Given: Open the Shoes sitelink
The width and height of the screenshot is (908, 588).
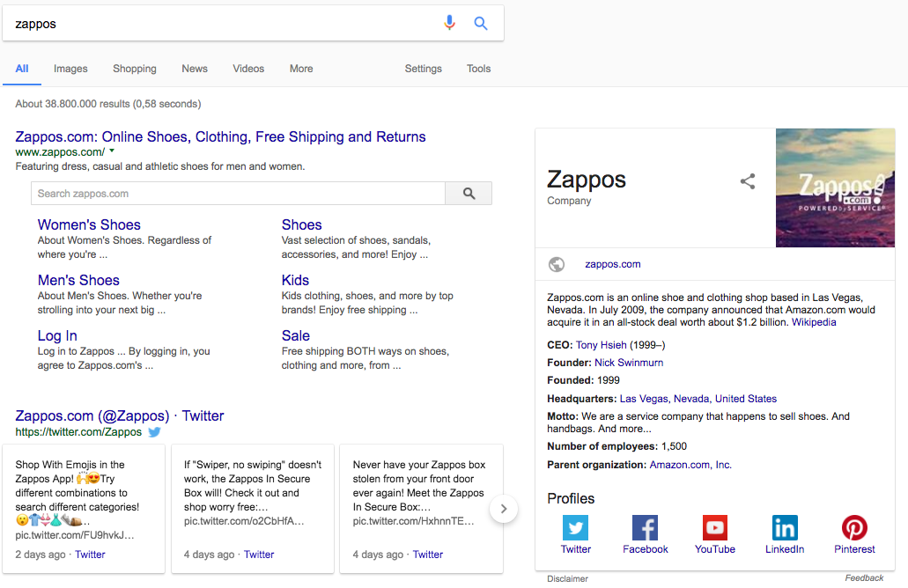Looking at the screenshot, I should point(302,224).
